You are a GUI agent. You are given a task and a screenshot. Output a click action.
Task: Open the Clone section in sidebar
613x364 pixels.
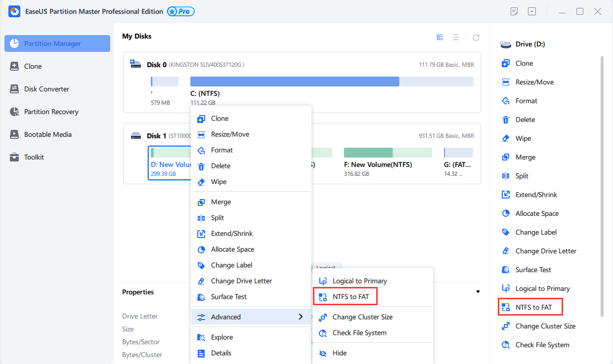(33, 66)
